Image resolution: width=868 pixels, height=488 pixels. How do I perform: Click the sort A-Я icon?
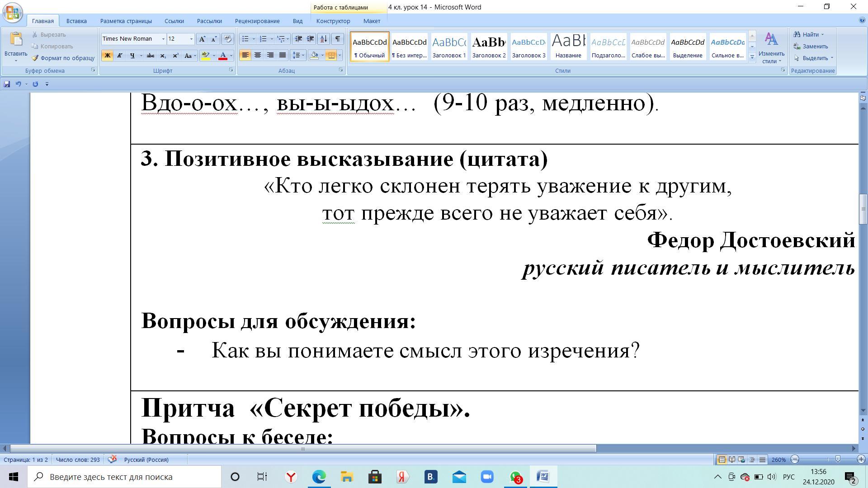pyautogui.click(x=323, y=39)
